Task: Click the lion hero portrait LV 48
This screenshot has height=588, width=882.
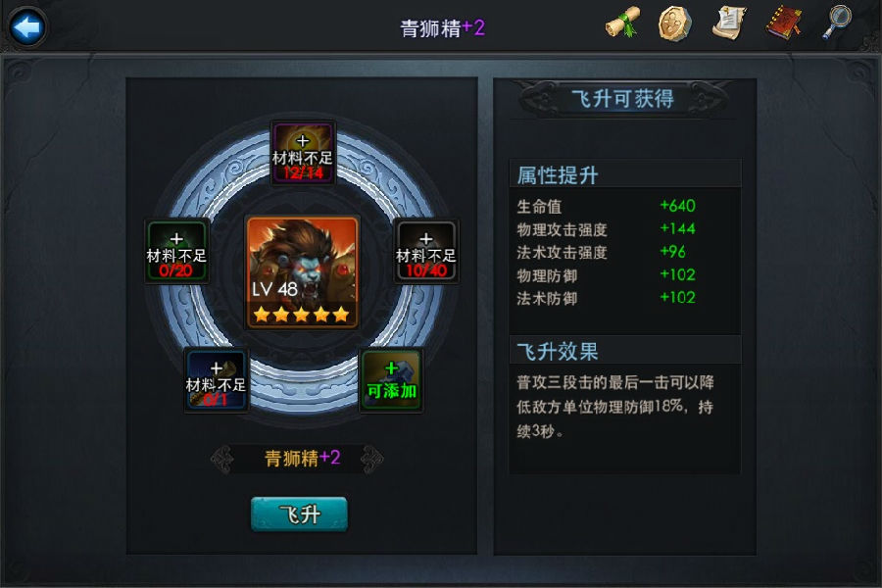Action: coord(302,272)
